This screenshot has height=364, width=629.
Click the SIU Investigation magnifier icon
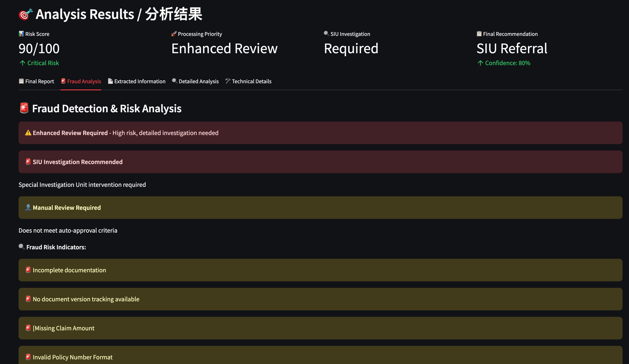(326, 33)
